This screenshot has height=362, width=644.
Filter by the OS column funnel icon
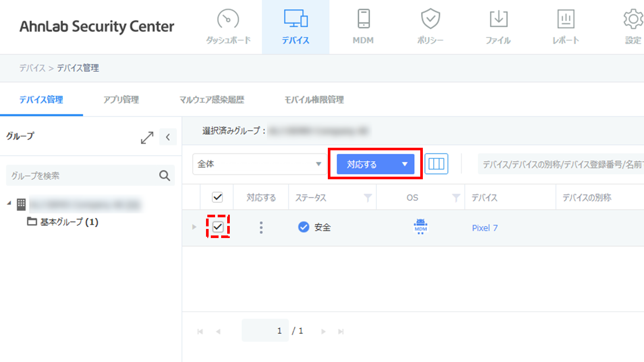456,198
